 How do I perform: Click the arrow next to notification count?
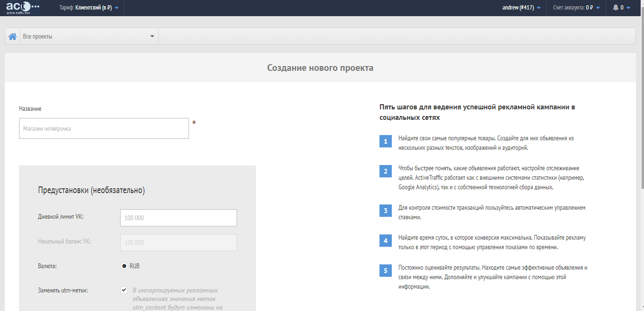coord(628,8)
